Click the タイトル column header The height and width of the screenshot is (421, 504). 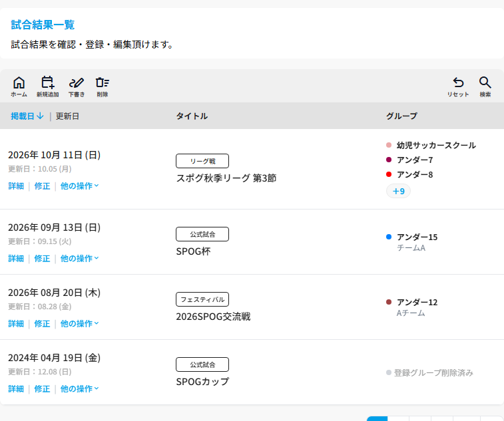pos(192,116)
